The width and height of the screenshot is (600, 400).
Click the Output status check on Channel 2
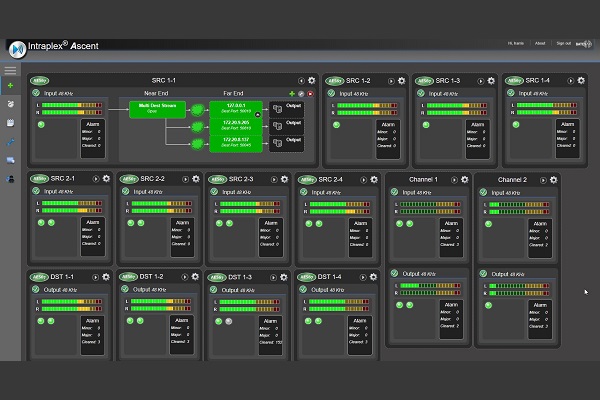483,273
